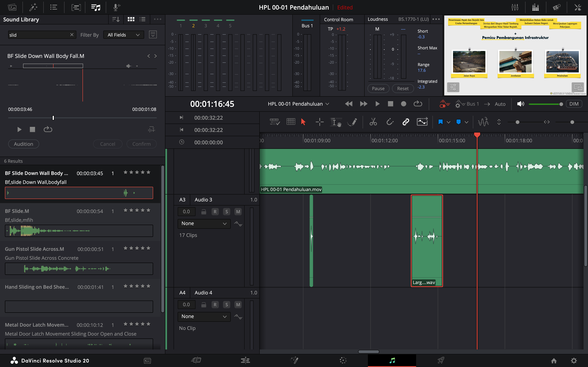Click the blue flag icon
This screenshot has width=588, height=367.
click(440, 122)
